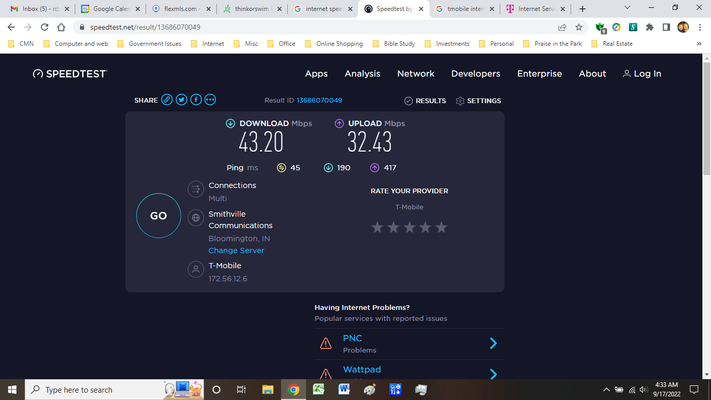Show hidden system tray icons
The image size is (711, 400).
[x=606, y=390]
